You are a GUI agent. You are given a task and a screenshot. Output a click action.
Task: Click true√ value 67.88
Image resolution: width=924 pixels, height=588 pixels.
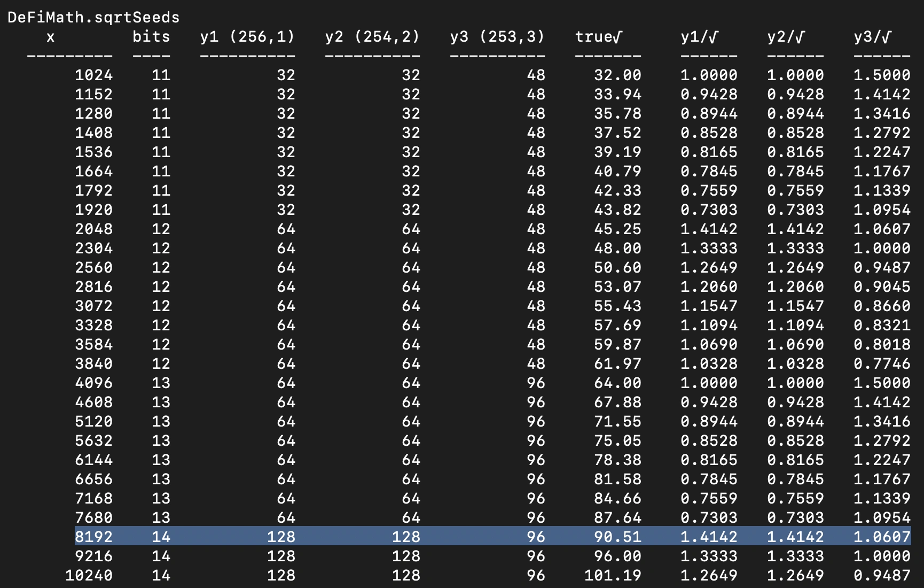[x=617, y=403]
